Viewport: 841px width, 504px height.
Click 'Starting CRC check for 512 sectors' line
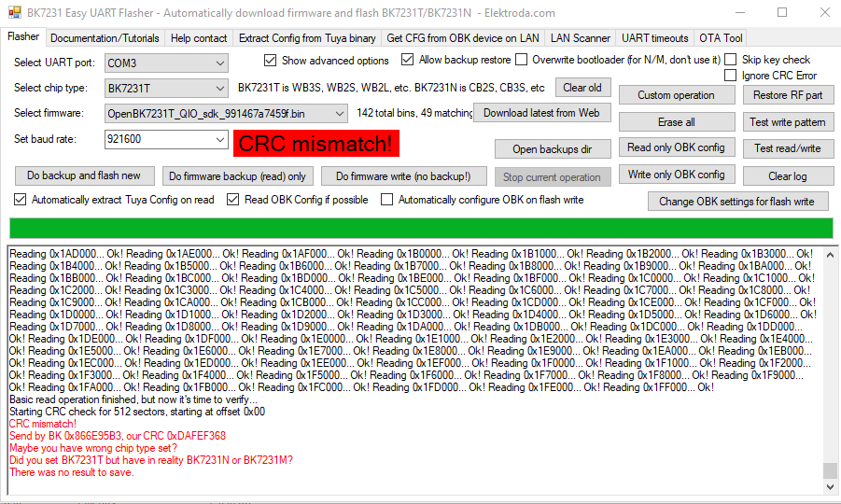137,412
